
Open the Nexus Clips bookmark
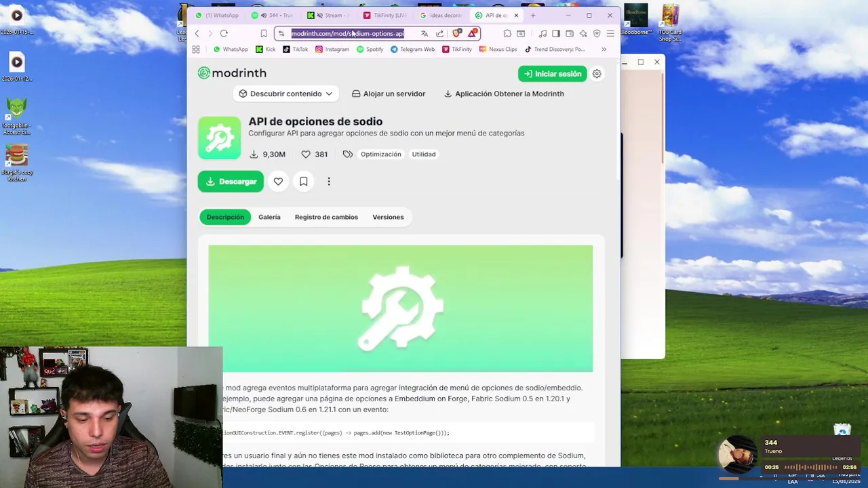(498, 49)
